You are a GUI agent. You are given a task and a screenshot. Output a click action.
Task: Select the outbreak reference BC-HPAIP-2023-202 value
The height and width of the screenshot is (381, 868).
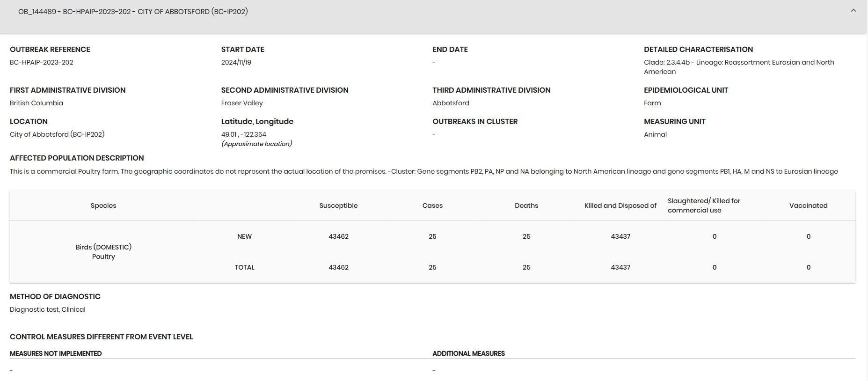click(x=42, y=62)
